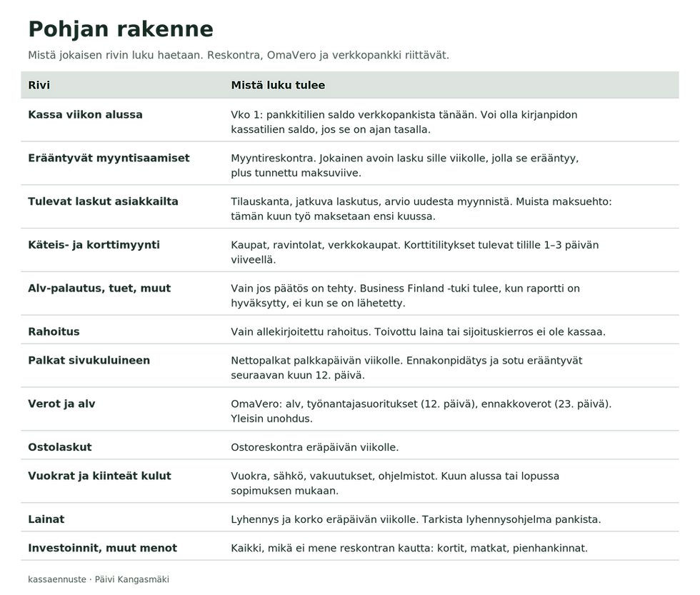Click the description starting "Kaikki, mikä ei mene reskontran"
700x595 pixels.
[x=409, y=548]
